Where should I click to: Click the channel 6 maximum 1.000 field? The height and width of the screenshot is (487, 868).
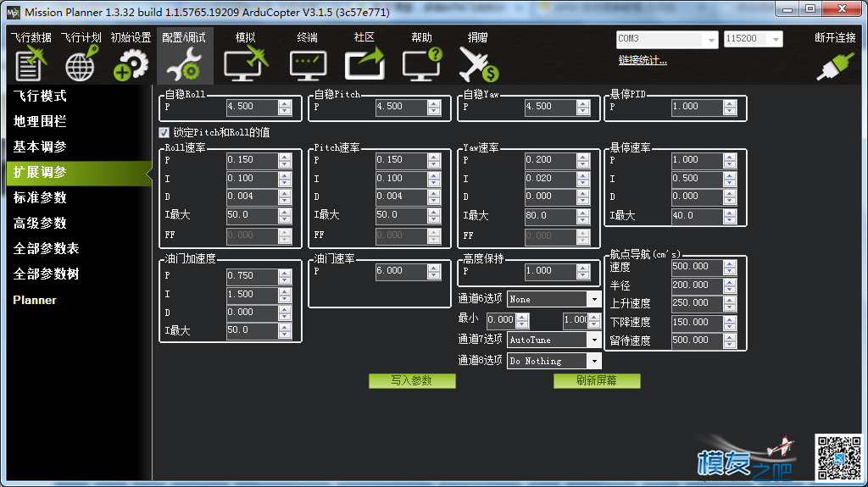coord(581,320)
